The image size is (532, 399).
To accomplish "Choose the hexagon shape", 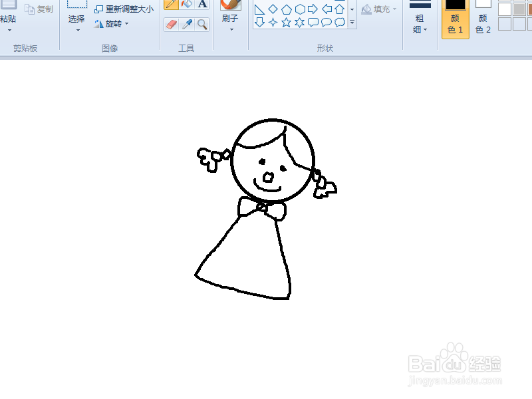I will pyautogui.click(x=300, y=9).
